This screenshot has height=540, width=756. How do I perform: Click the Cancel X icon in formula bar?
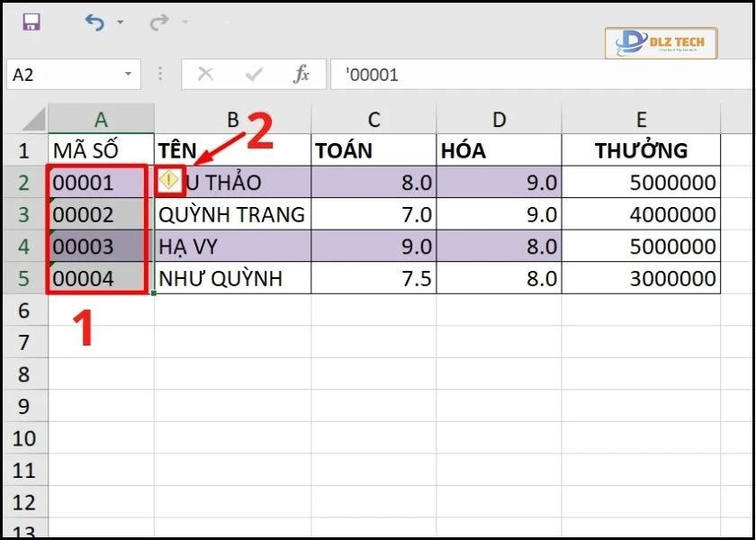click(206, 75)
